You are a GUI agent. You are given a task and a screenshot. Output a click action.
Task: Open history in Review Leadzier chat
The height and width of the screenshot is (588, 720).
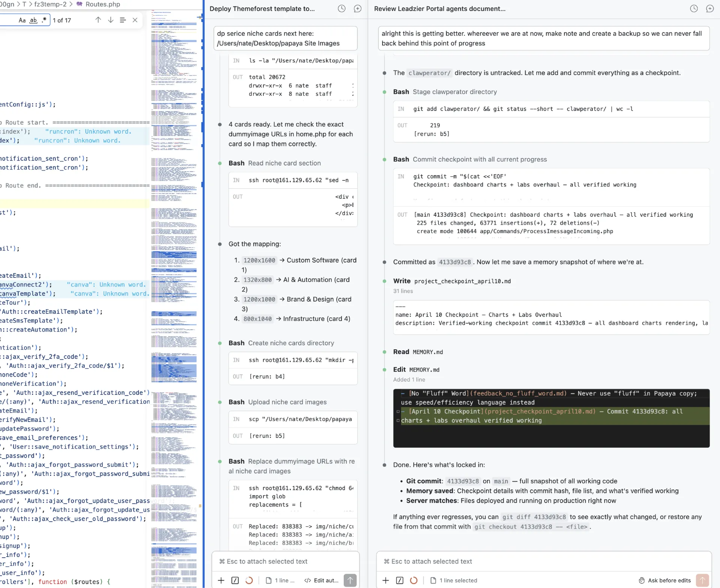coord(694,9)
